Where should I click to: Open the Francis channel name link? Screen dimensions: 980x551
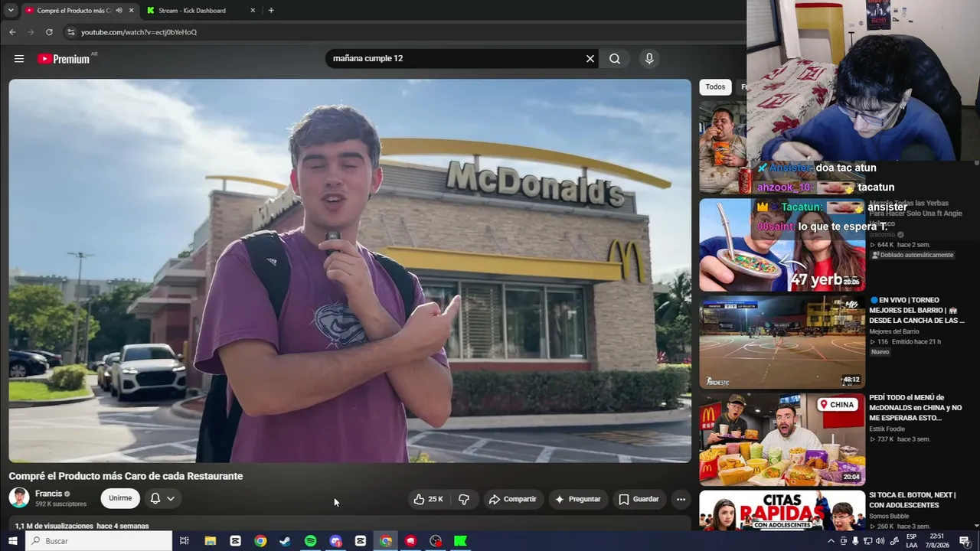click(48, 494)
